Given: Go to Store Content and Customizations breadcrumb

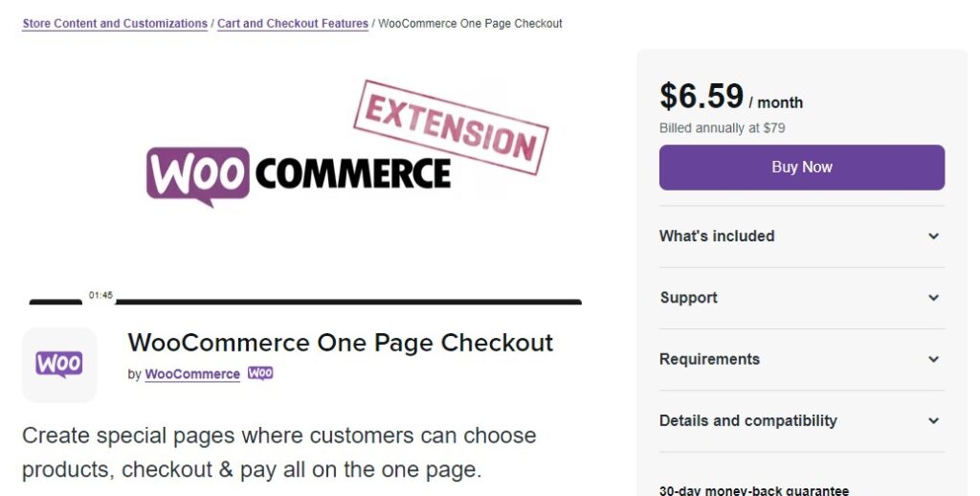Looking at the screenshot, I should (x=115, y=24).
